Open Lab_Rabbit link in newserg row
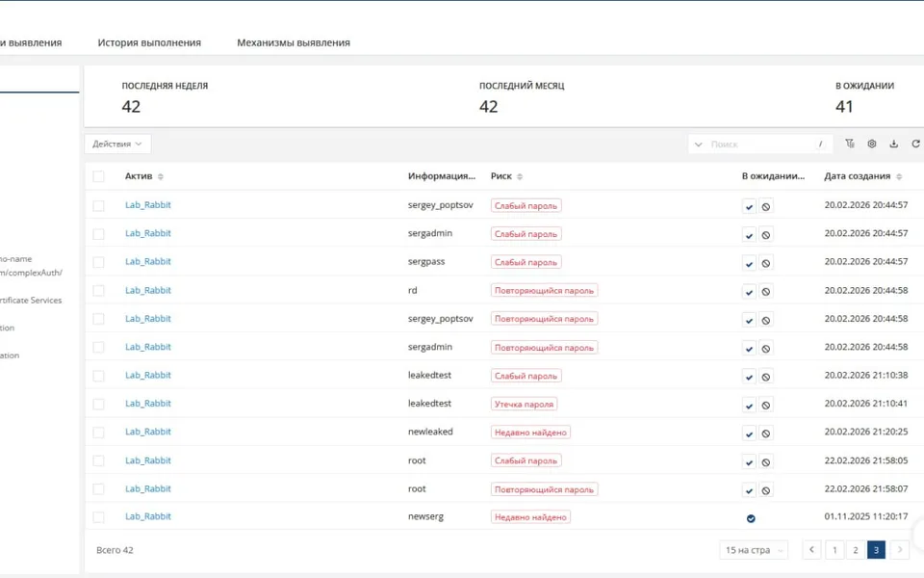The height and width of the screenshot is (578, 924). 148,516
